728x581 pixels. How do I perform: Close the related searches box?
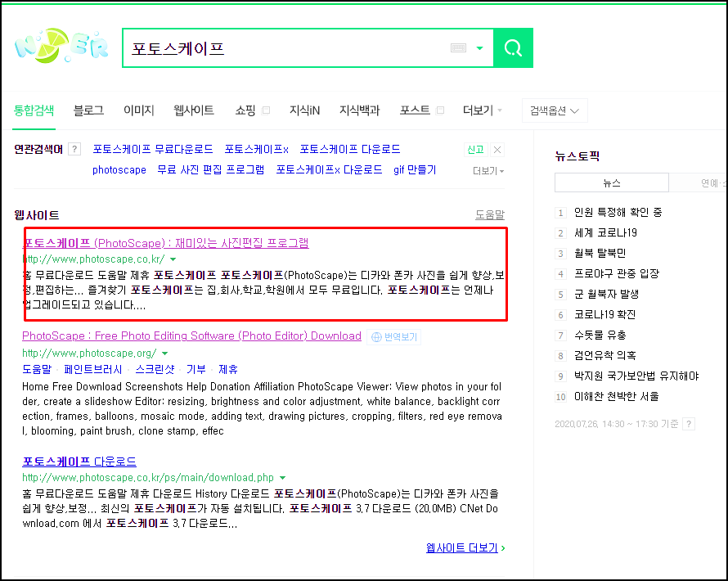(497, 150)
